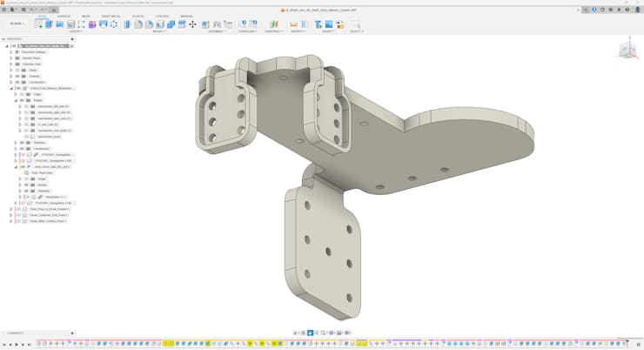
Task: Select the Selection Sets item in browser
Action: (x=31, y=64)
